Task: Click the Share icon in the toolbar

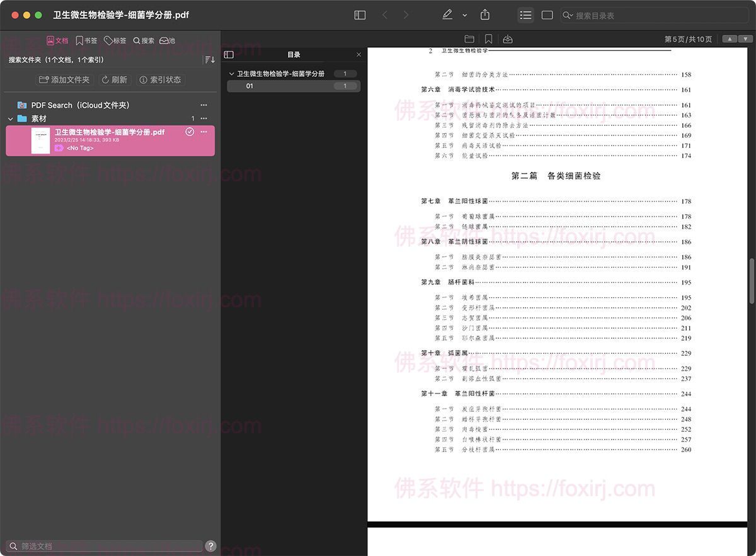Action: 484,14
